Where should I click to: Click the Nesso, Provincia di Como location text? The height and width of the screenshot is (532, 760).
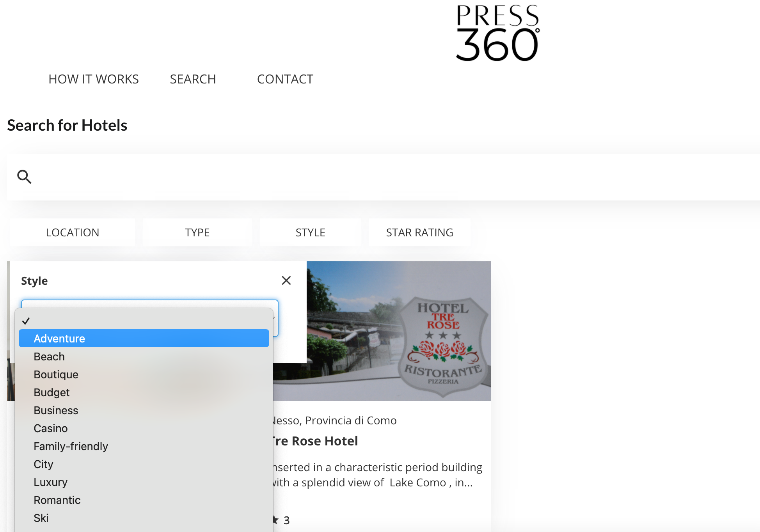click(335, 420)
